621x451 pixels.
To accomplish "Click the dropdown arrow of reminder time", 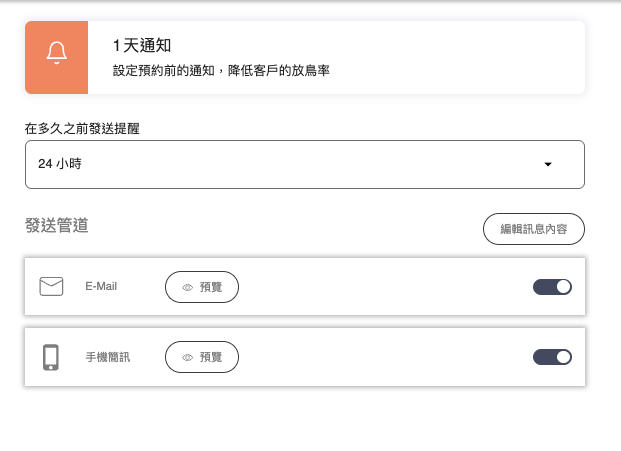I will (x=547, y=164).
